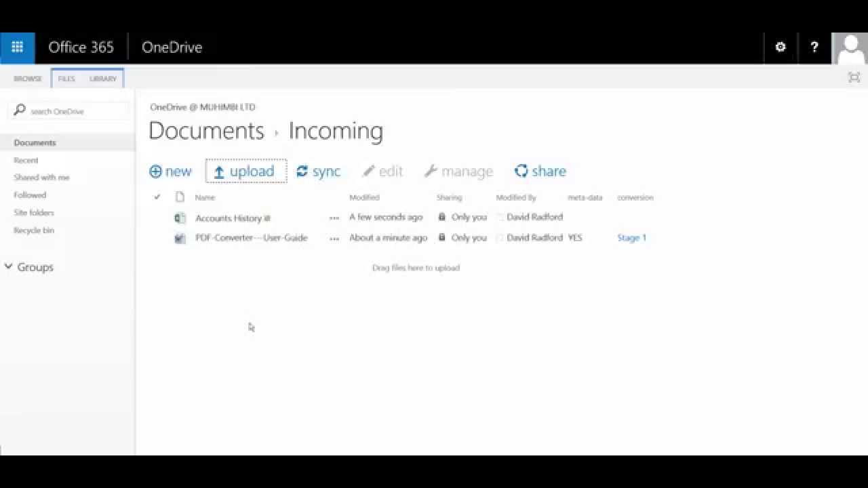This screenshot has width=868, height=488.
Task: Toggle David Radford presence box in PDF-Converter row
Action: coord(500,238)
